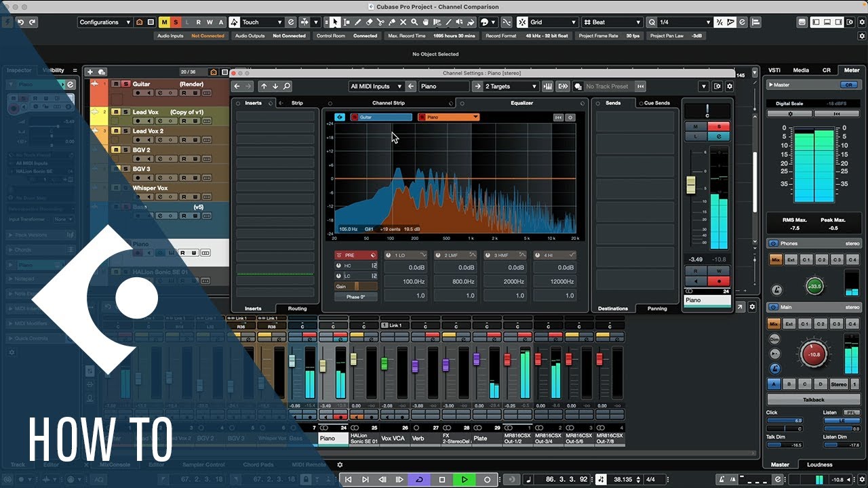The height and width of the screenshot is (488, 868).
Task: Open the CR tab in right zone
Action: (x=826, y=70)
